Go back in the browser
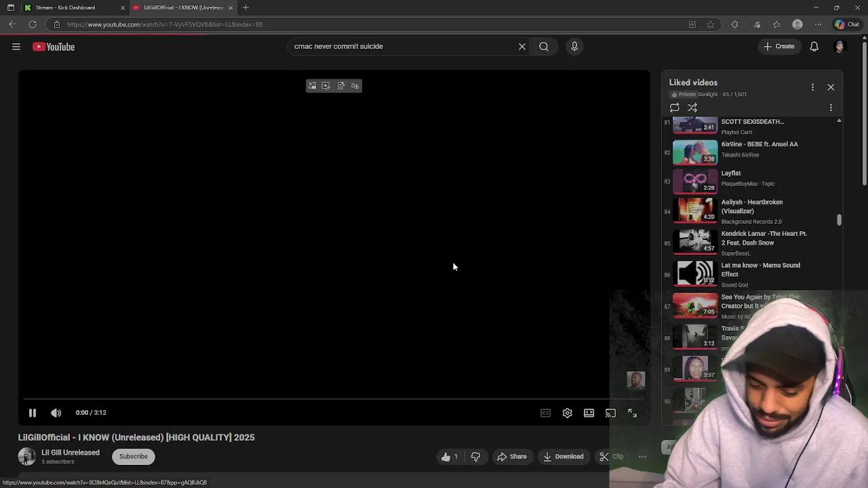 pos(12,24)
